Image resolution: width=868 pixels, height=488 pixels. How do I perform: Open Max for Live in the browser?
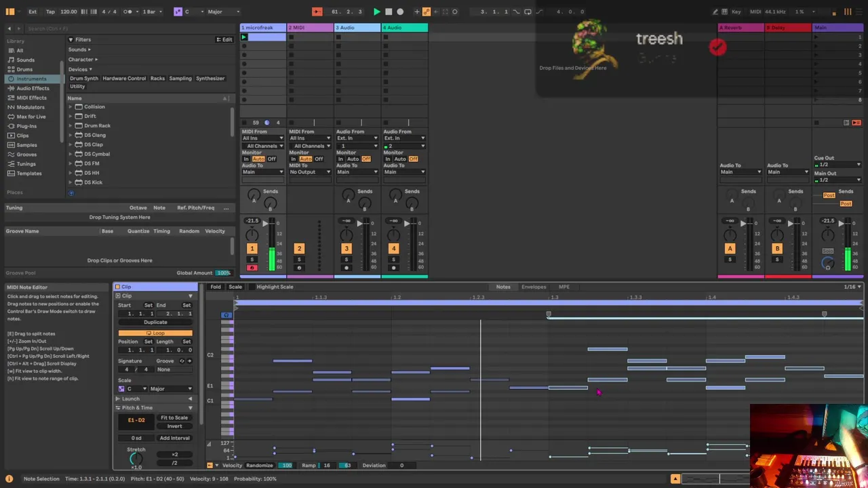(x=31, y=117)
